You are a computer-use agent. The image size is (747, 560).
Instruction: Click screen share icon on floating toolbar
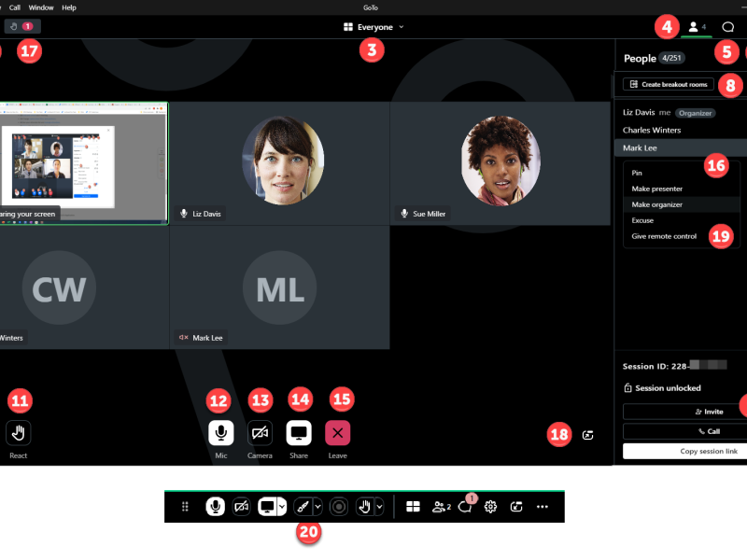pos(267,507)
